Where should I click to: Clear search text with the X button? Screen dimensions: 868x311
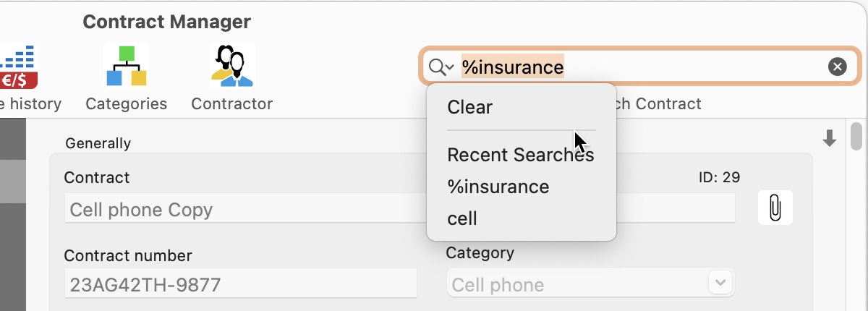click(837, 67)
